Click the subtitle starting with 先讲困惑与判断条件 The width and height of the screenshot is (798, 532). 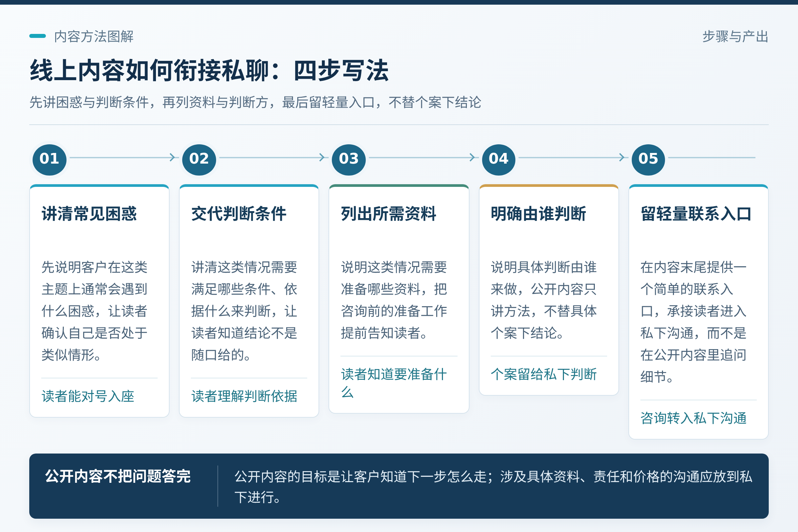point(255,102)
